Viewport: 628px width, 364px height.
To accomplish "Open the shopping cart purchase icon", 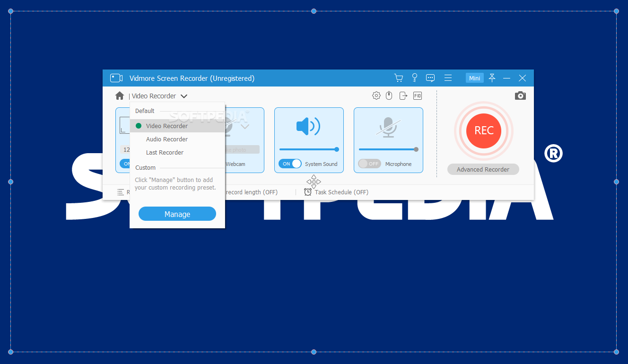I will pos(399,78).
